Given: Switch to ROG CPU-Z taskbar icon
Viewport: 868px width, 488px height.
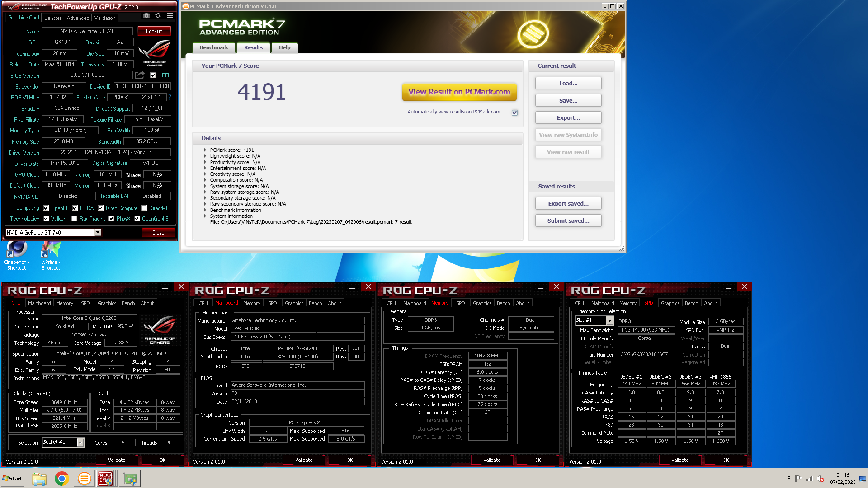Looking at the screenshot, I should point(105,479).
